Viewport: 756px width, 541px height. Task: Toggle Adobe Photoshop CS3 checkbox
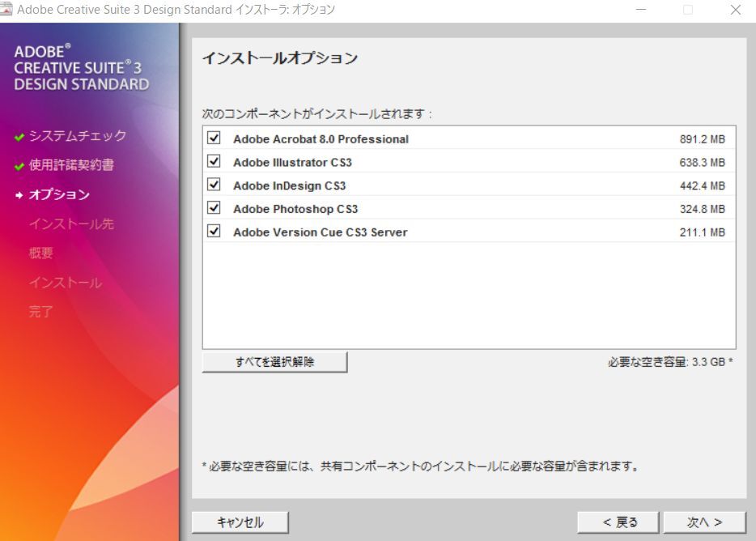tap(214, 207)
